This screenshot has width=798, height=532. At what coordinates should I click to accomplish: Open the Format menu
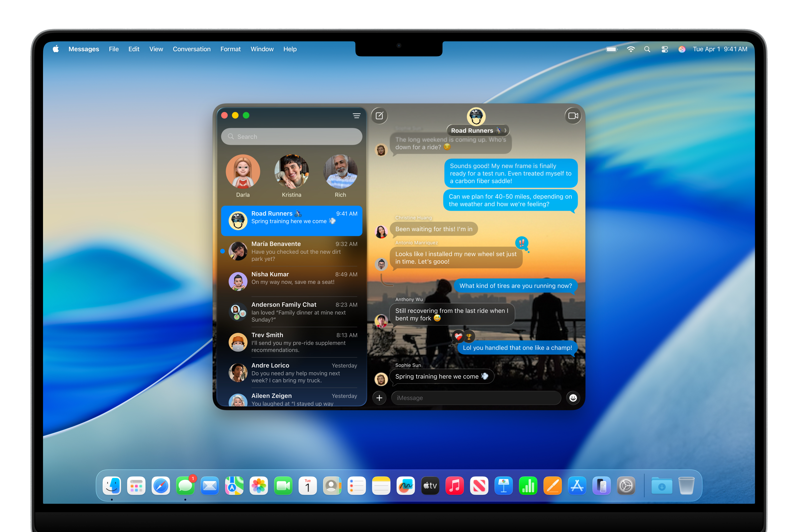point(230,49)
